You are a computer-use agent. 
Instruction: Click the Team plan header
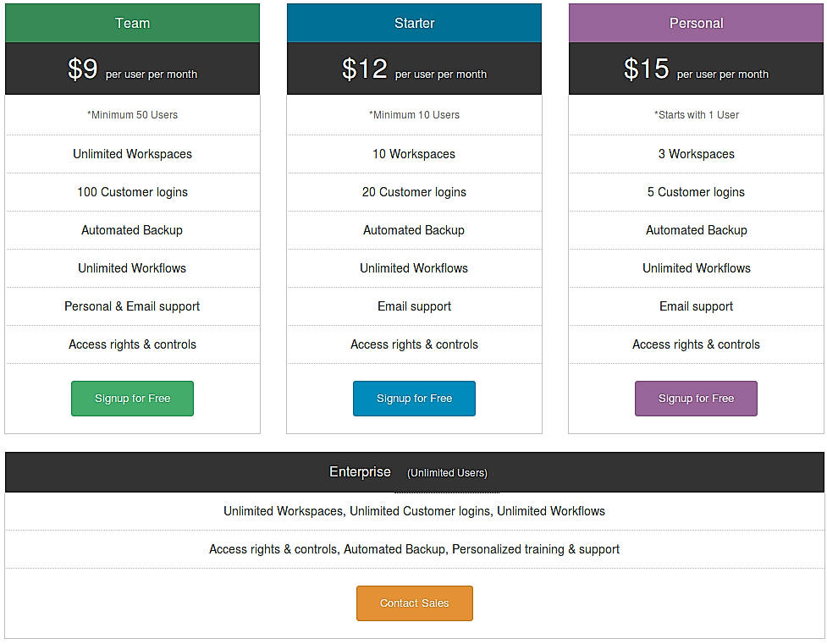(x=132, y=23)
